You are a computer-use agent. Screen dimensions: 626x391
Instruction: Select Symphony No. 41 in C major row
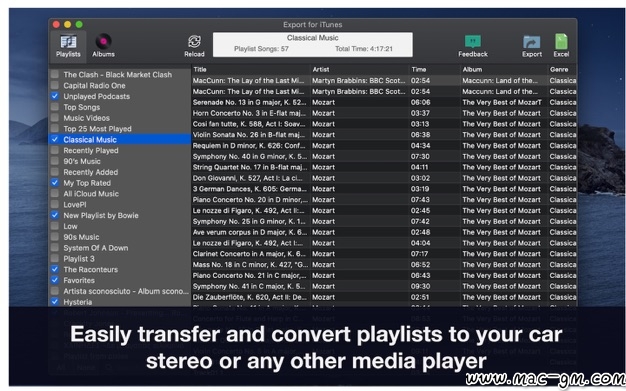pos(384,286)
